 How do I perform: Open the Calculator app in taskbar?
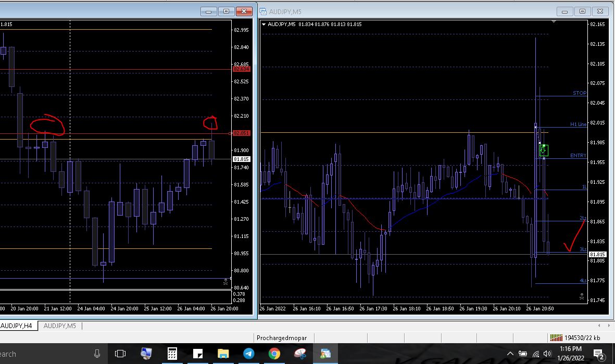click(172, 354)
